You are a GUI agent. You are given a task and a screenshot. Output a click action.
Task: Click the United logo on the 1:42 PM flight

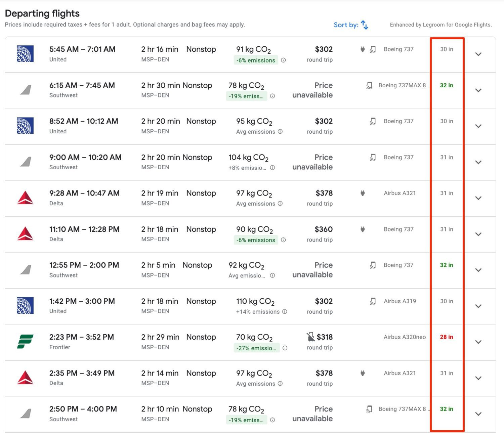(25, 306)
